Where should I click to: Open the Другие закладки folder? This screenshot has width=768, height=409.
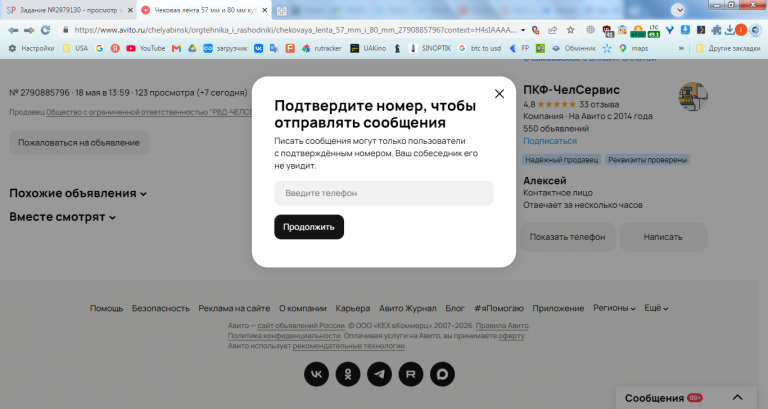728,48
